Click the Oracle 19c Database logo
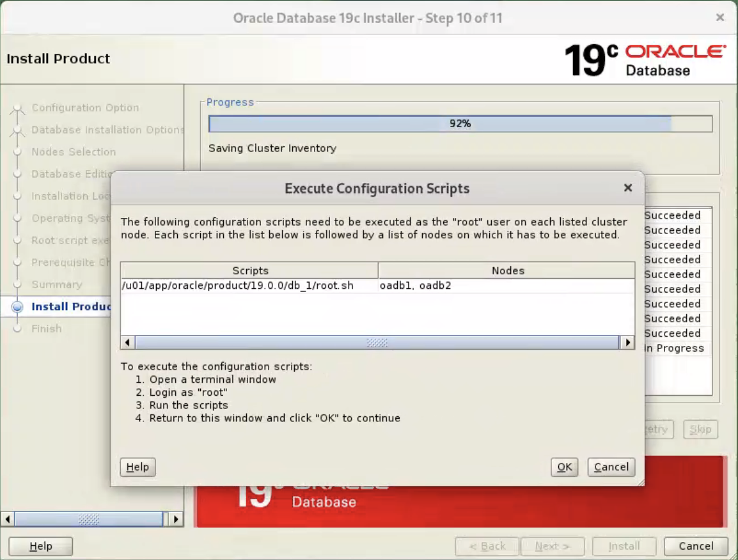738x560 pixels. (645, 59)
